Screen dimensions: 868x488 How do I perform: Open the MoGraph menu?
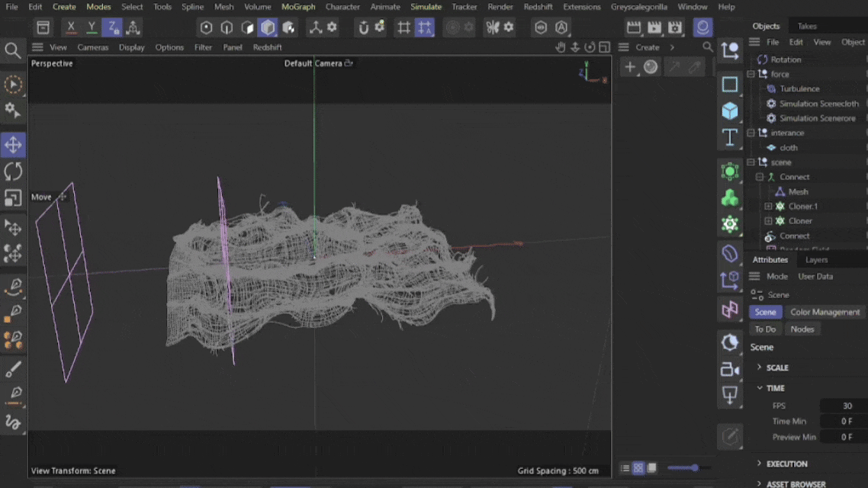(297, 7)
